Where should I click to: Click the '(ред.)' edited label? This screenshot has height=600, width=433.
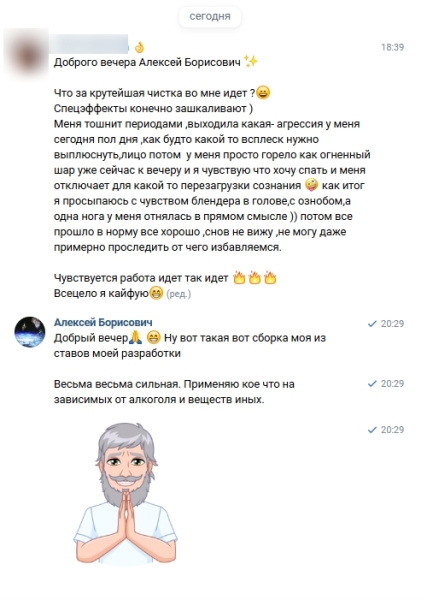179,294
